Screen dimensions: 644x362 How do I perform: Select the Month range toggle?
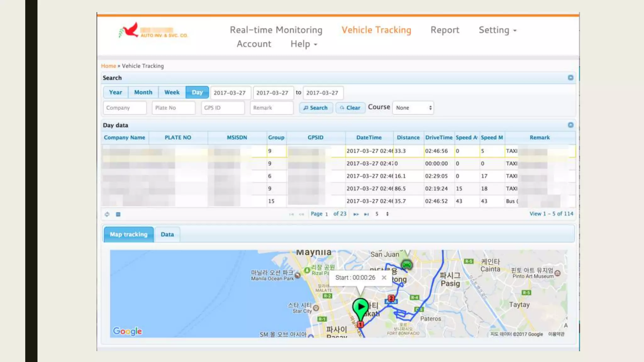(143, 92)
